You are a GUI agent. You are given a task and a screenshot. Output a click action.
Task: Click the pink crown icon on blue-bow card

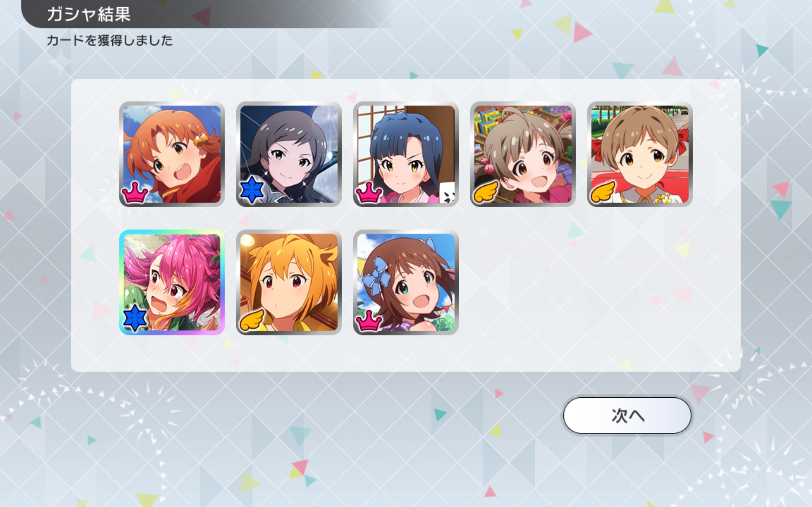coord(369,320)
